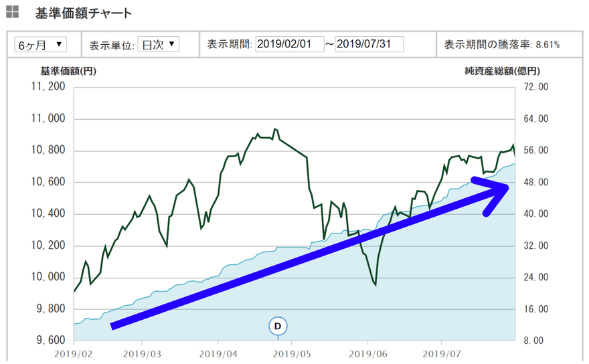
Task: Click the 2019/05 date axis label
Action: [x=292, y=354]
